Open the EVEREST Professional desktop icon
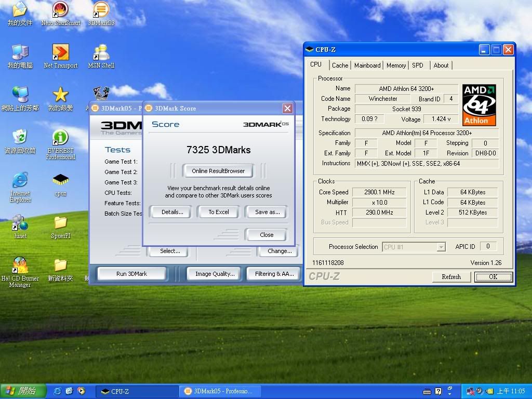This screenshot has height=399, width=532. point(60,144)
